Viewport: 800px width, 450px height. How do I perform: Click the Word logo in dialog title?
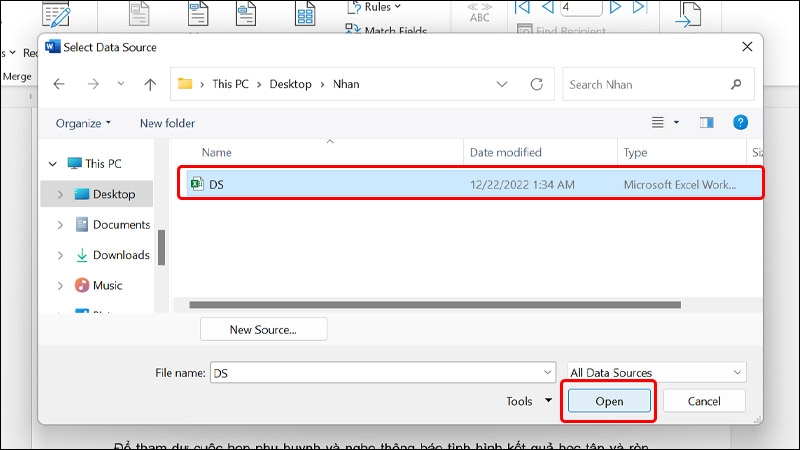tap(53, 47)
